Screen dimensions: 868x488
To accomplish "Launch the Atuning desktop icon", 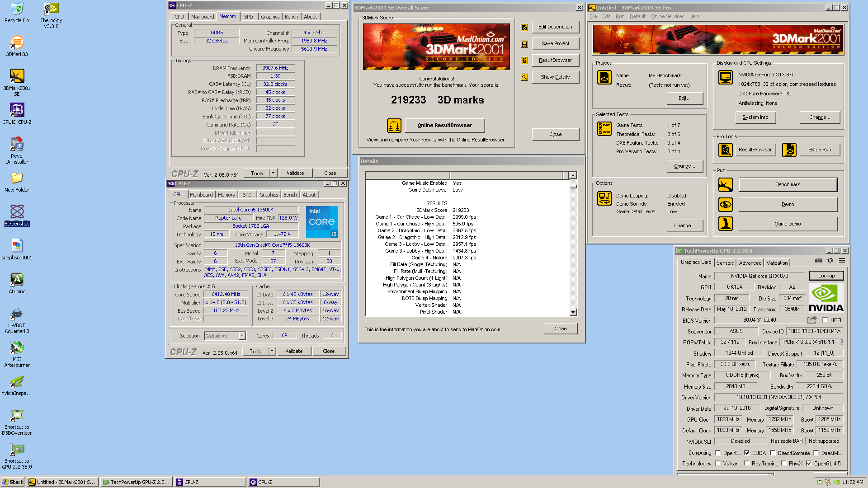I will (17, 283).
